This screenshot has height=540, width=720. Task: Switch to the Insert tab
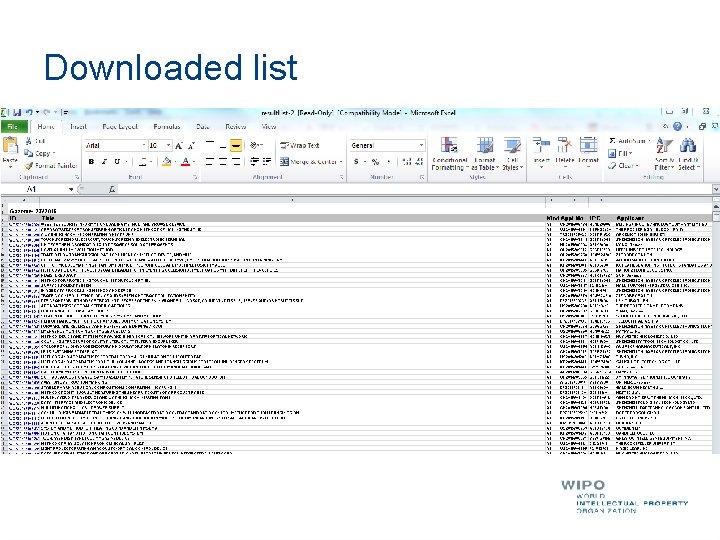tap(78, 127)
